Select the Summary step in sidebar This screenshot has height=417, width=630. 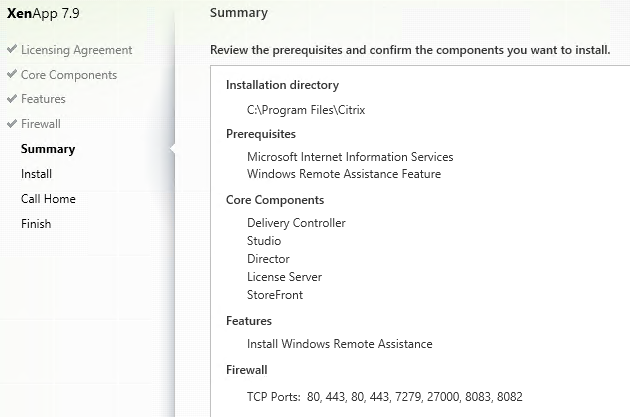48,149
